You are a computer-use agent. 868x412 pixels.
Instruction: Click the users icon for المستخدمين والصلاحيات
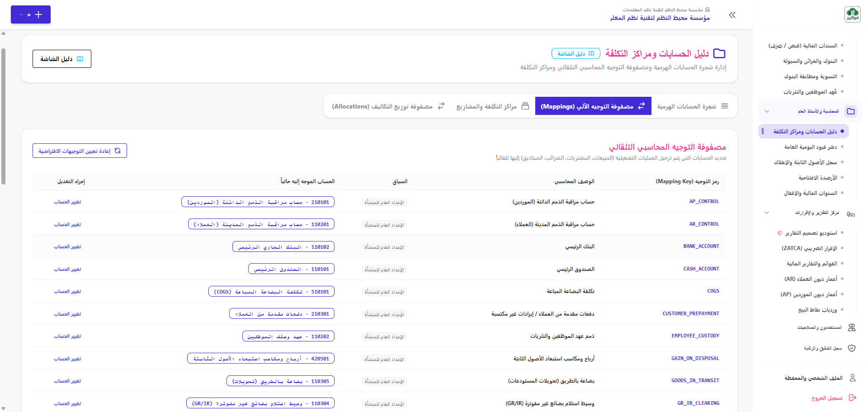[852, 327]
